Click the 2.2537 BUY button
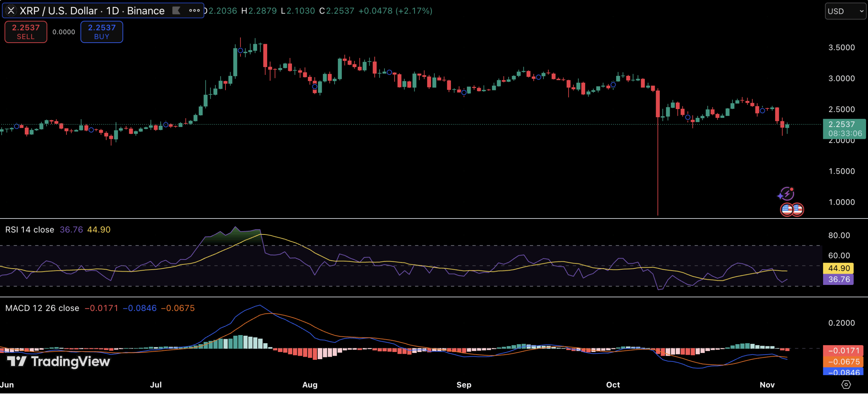868x394 pixels. [102, 32]
